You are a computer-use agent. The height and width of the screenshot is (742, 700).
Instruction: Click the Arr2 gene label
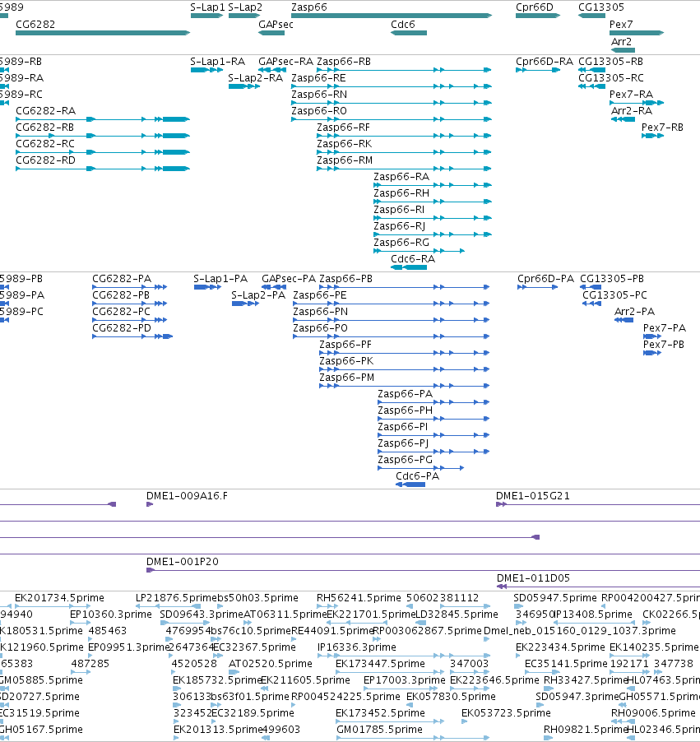pyautogui.click(x=621, y=42)
